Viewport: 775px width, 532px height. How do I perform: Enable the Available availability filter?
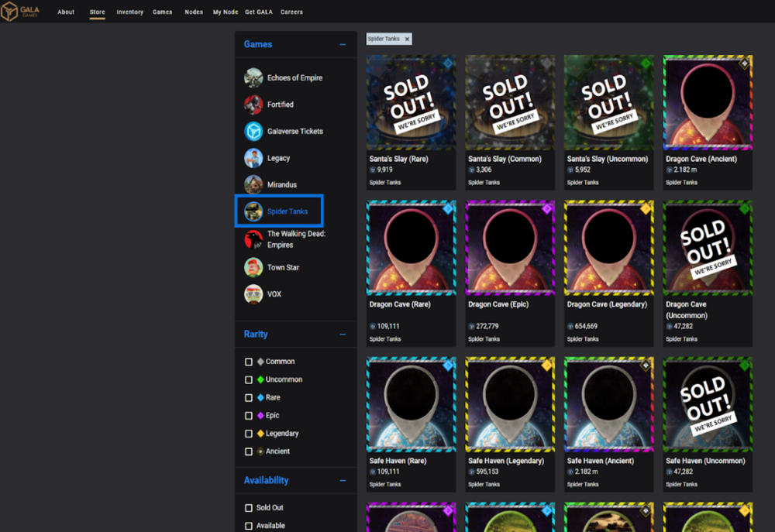coord(249,526)
